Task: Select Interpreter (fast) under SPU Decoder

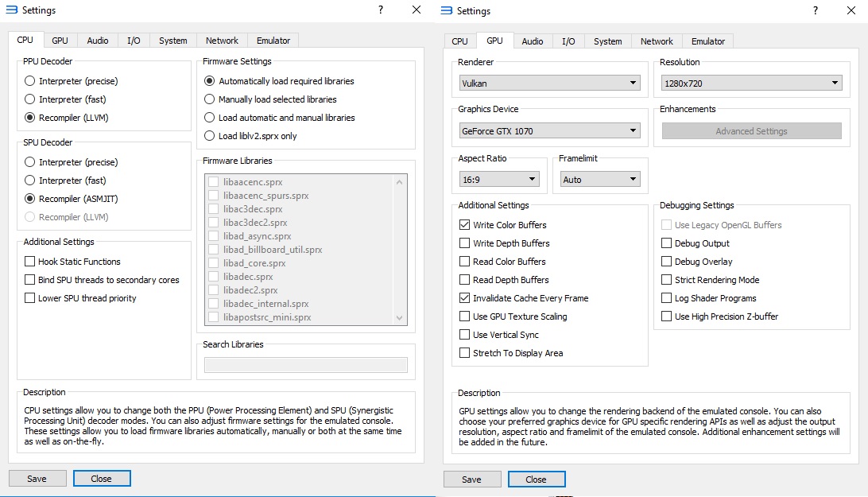Action: (x=30, y=181)
